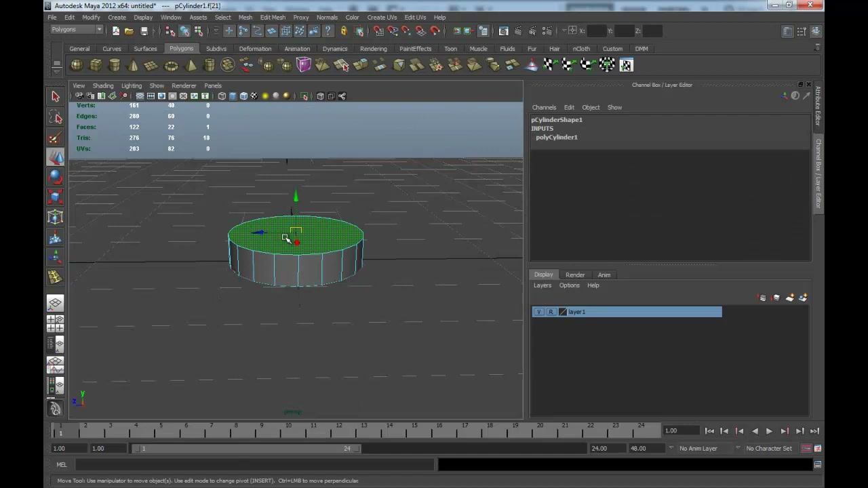Create a polygon cone from the shelf
Screen dimensions: 868x488
tap(134, 65)
